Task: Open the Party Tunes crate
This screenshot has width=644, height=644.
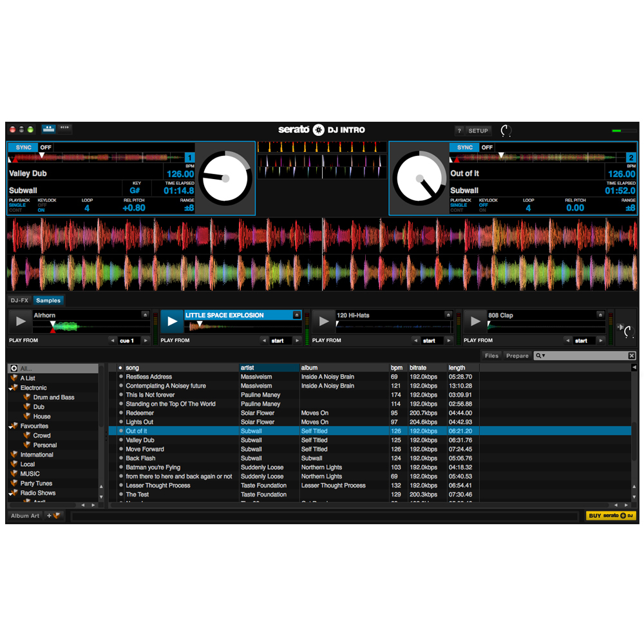Action: [36, 483]
